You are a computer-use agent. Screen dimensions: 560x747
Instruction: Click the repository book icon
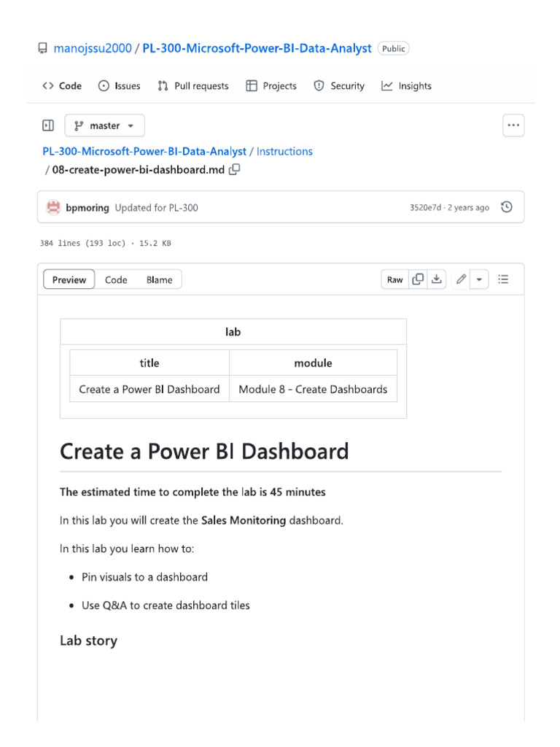[x=43, y=48]
